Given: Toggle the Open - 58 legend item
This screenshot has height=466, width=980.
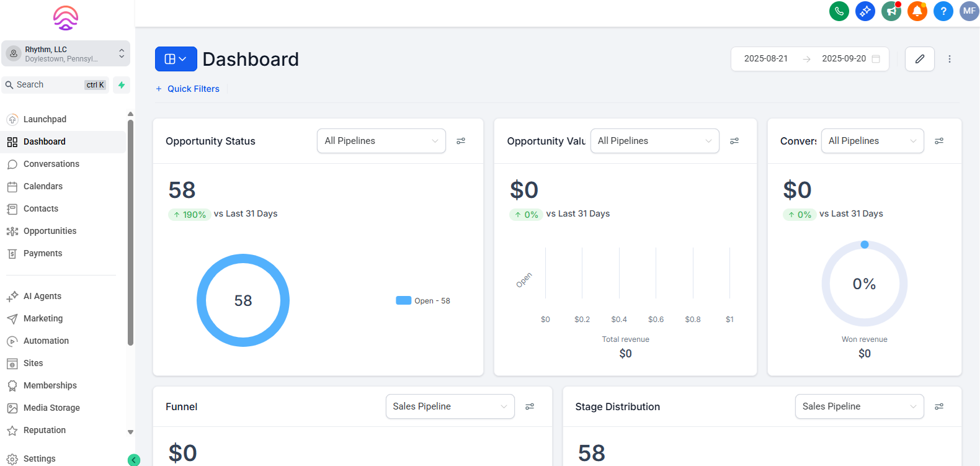Looking at the screenshot, I should [x=423, y=301].
